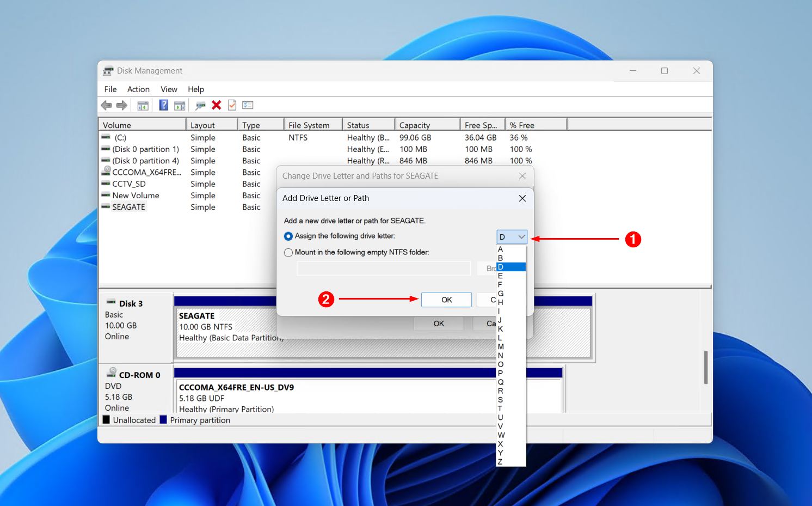
Task: Click OK in Change Drive Letter dialog behind
Action: pyautogui.click(x=439, y=324)
